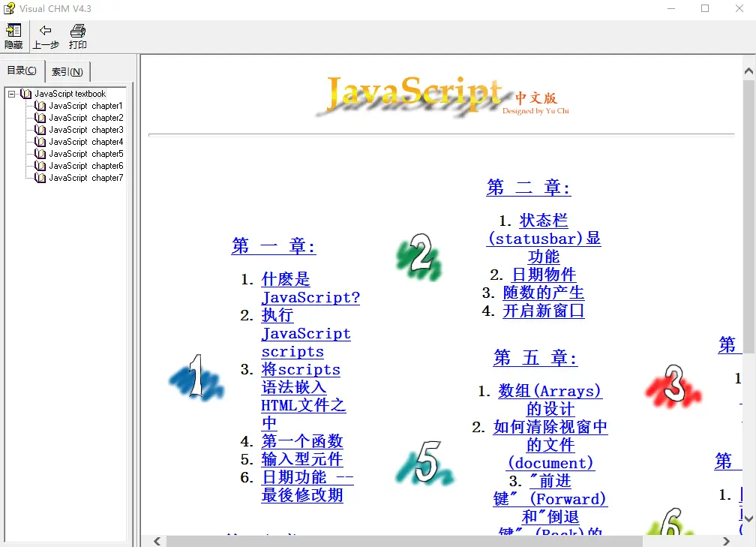This screenshot has width=756, height=547.
Task: Click the blue number 1 chapter image
Action: [x=196, y=377]
